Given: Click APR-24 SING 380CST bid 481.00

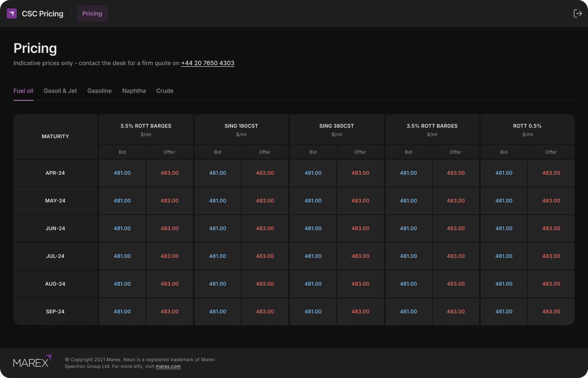Looking at the screenshot, I should coord(313,173).
